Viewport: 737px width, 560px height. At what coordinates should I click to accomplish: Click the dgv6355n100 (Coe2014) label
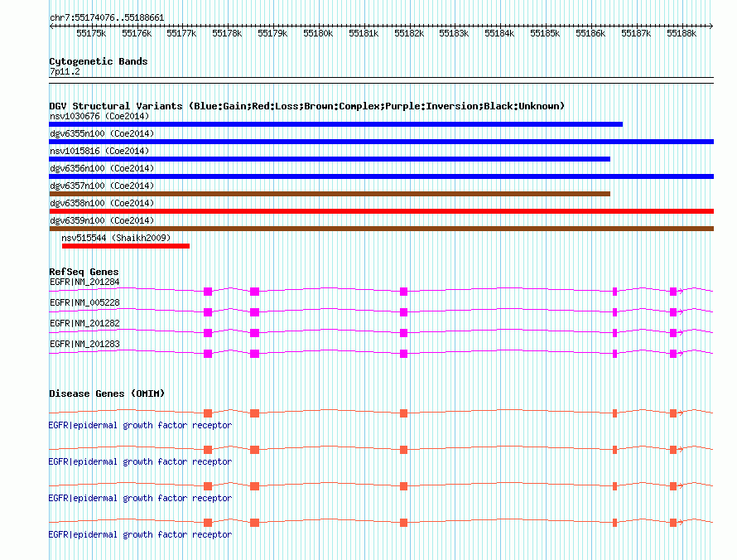click(x=102, y=133)
